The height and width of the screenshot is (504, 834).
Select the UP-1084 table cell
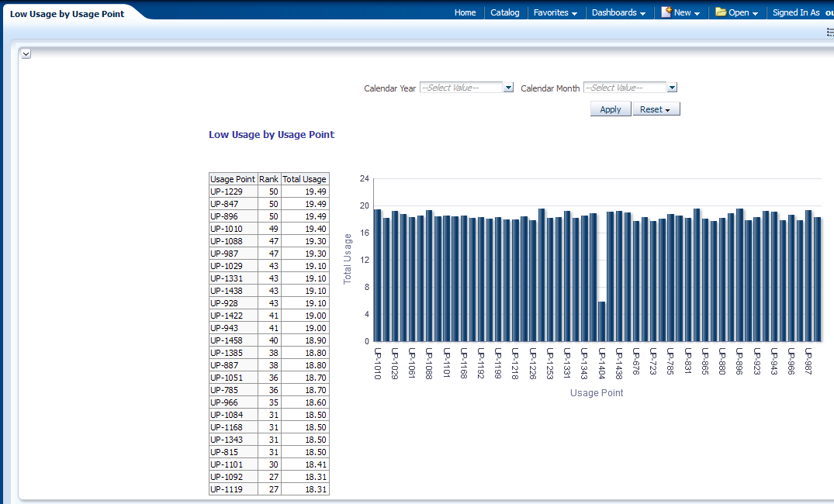tap(233, 415)
